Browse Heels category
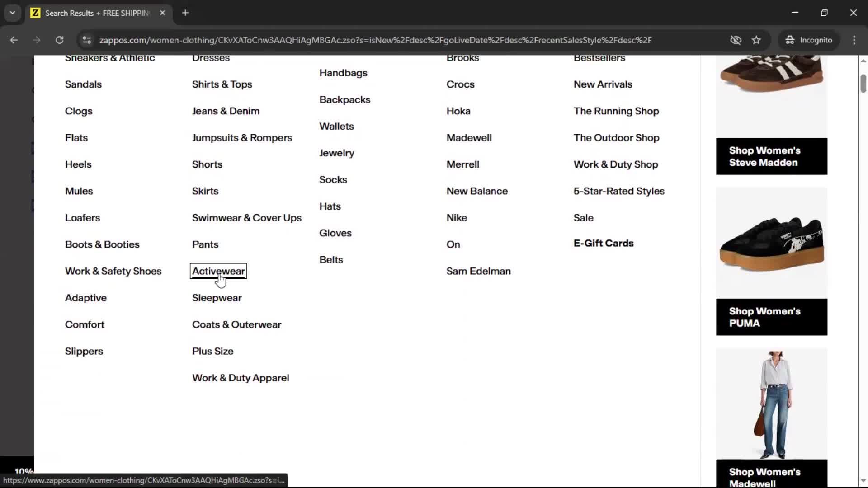This screenshot has width=868, height=488. (78, 164)
